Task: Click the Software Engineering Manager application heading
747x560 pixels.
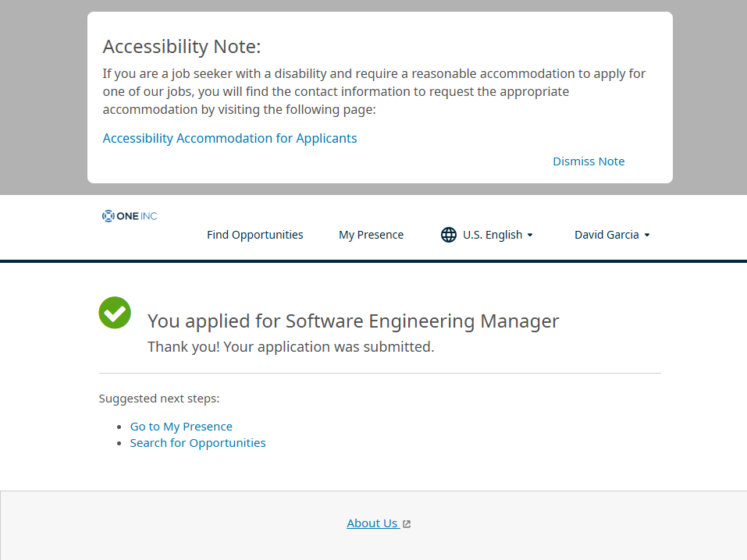Action: (x=353, y=321)
